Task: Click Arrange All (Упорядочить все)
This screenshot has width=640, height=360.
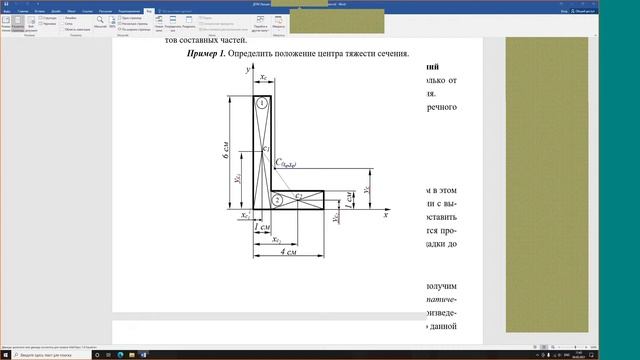Action: coord(173,24)
